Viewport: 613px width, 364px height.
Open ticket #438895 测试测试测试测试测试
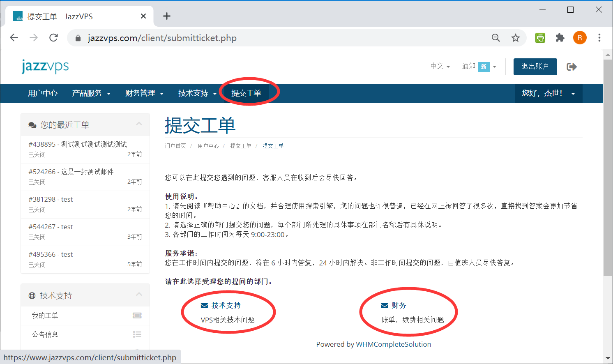coord(85,149)
